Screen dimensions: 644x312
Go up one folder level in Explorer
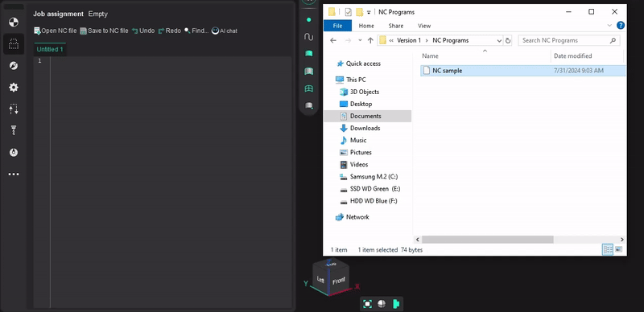coord(370,40)
